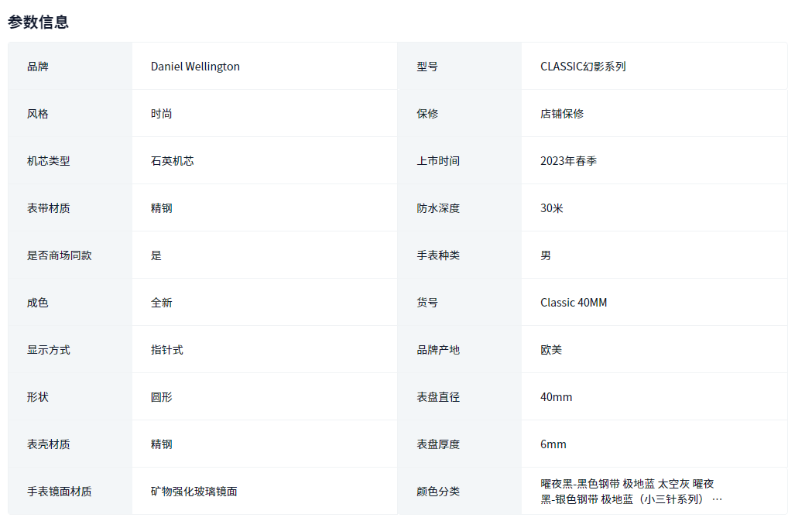The width and height of the screenshot is (812, 521).
Task: Click the 男 watch type value
Action: pos(546,255)
